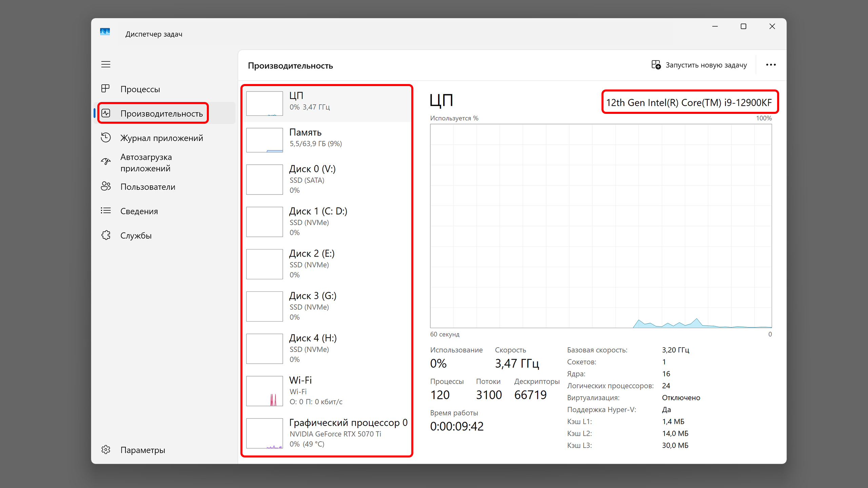Select the ЦП resource entry
This screenshot has width=868, height=488.
click(327, 103)
